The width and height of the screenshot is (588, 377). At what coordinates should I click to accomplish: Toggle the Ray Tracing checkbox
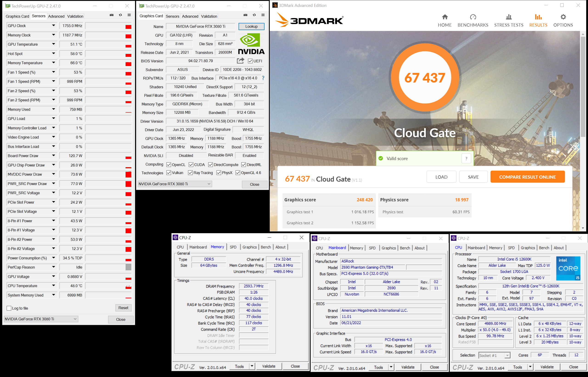click(x=190, y=173)
